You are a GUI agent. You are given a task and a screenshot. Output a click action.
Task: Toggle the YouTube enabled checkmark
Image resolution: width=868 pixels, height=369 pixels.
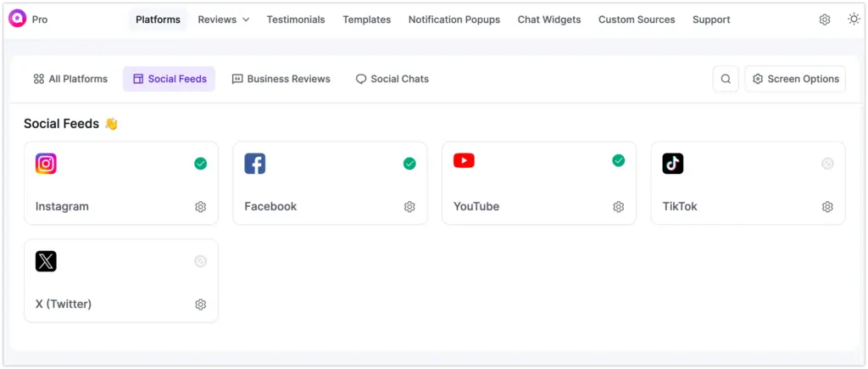click(x=618, y=160)
